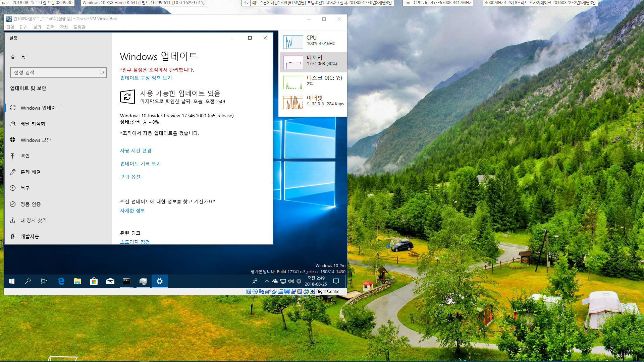644x362 pixels.
Task: Click volume speaker tray icon
Action: pos(291,281)
